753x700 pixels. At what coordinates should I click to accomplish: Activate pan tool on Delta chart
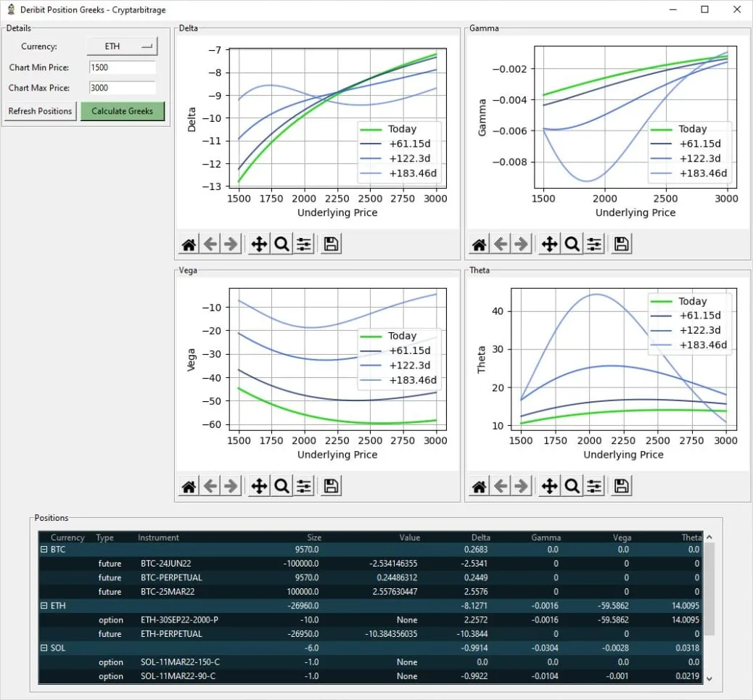click(259, 244)
